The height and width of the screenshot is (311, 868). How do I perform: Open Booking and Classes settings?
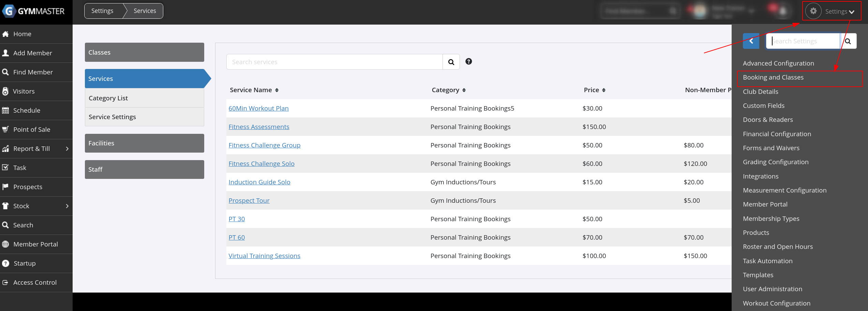pyautogui.click(x=773, y=77)
